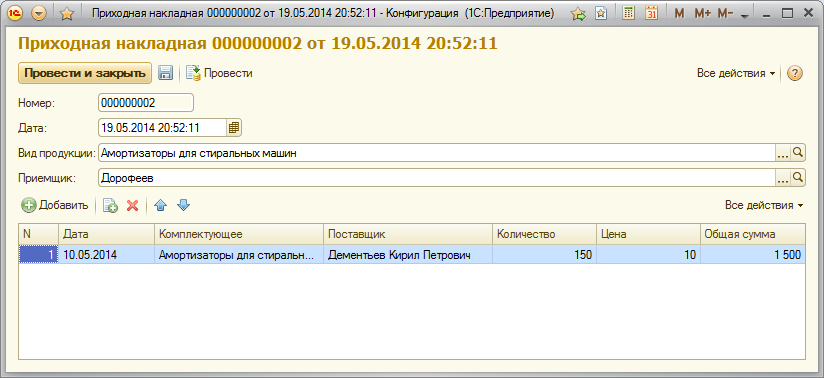
Task: Copy the row with the duplicate icon
Action: click(x=110, y=206)
